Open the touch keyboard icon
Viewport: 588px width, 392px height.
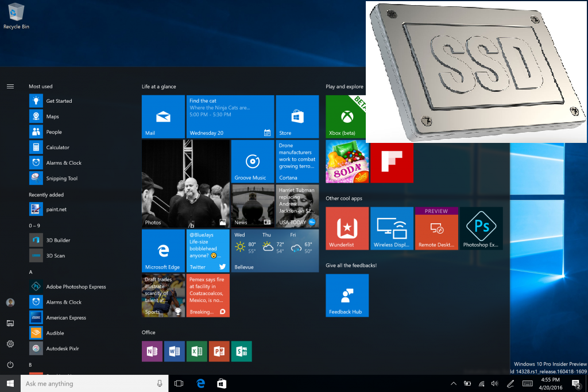(528, 383)
